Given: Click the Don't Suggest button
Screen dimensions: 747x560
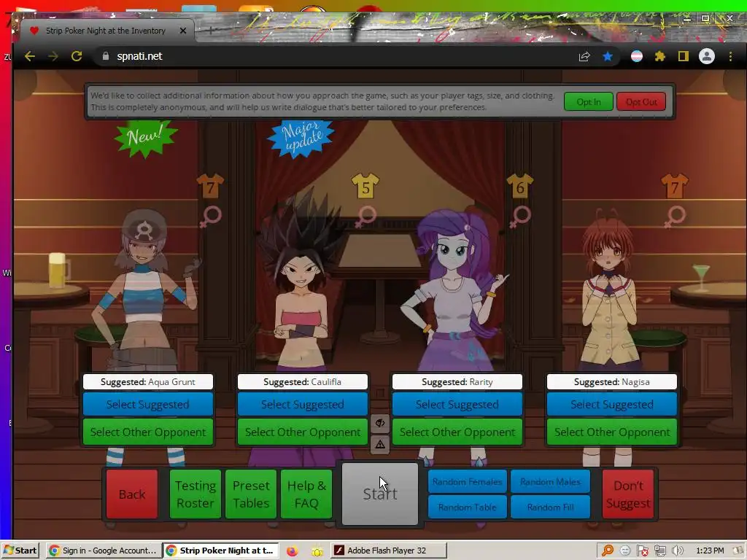Looking at the screenshot, I should click(x=628, y=494).
